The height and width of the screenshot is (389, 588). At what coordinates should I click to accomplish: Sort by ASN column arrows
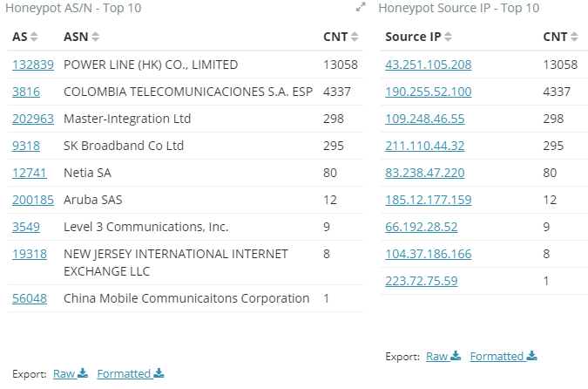[x=95, y=37]
